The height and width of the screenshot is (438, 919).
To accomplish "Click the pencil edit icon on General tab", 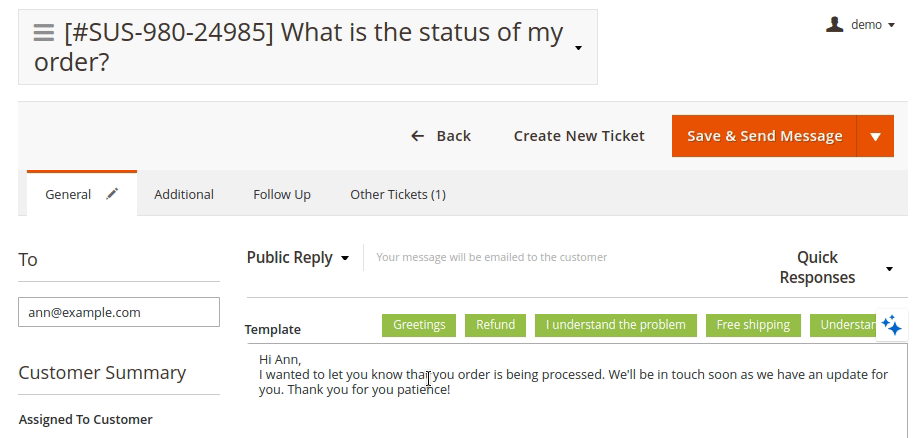I will (x=112, y=194).
